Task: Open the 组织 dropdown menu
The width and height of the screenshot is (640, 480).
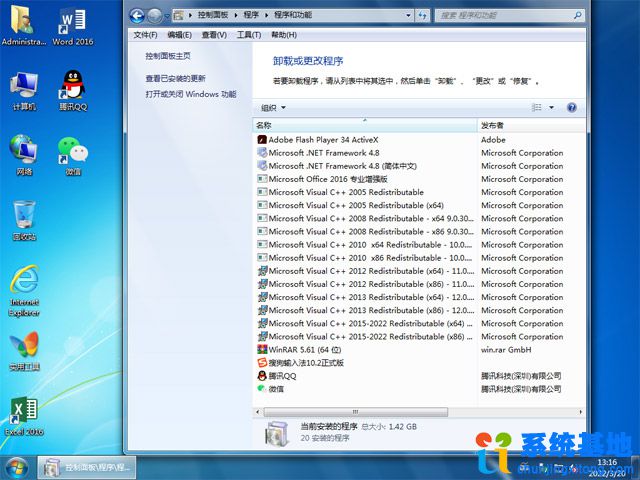Action: pyautogui.click(x=273, y=108)
